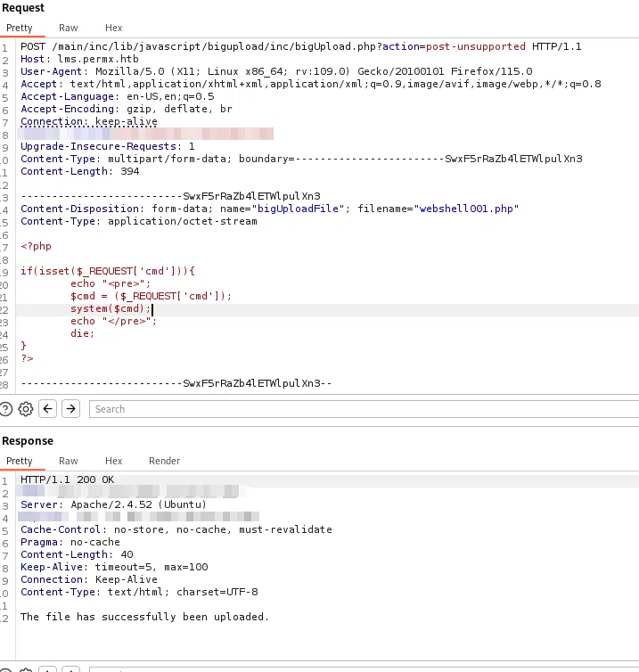Click the request Search input field
Viewport: 639px width, 672px height.
(364, 409)
